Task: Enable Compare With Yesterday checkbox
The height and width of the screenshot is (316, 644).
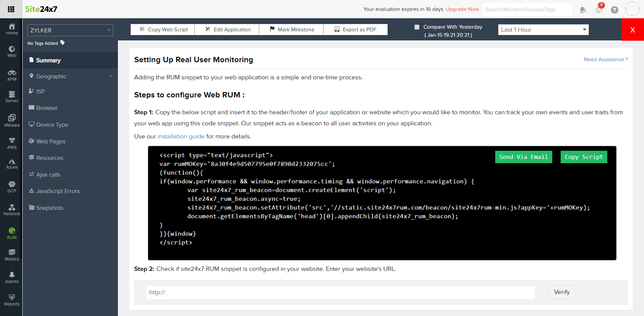Action: (417, 27)
